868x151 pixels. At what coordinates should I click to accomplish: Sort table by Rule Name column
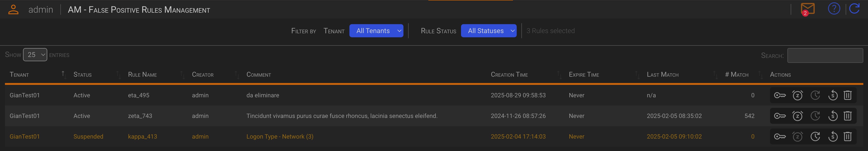(142, 75)
